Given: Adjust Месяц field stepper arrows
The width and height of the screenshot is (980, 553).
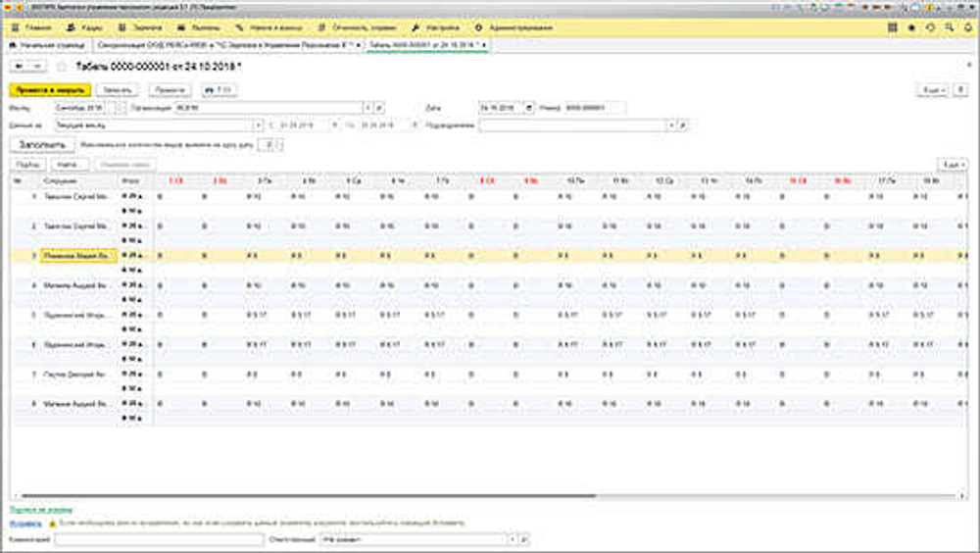Looking at the screenshot, I should coord(121,108).
